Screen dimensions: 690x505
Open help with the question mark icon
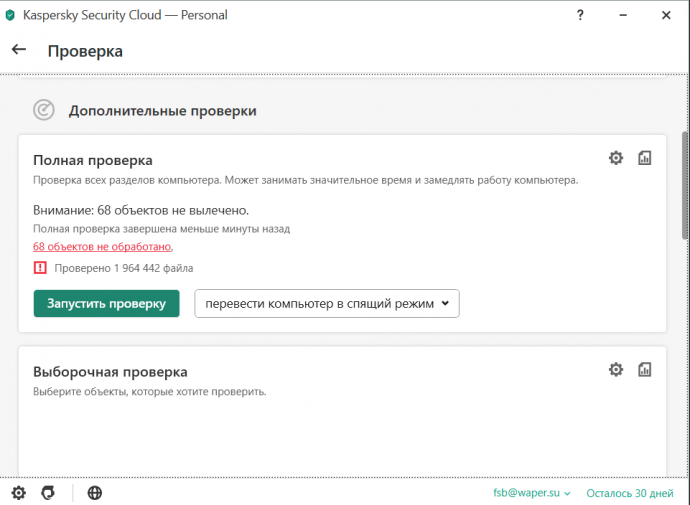point(580,15)
